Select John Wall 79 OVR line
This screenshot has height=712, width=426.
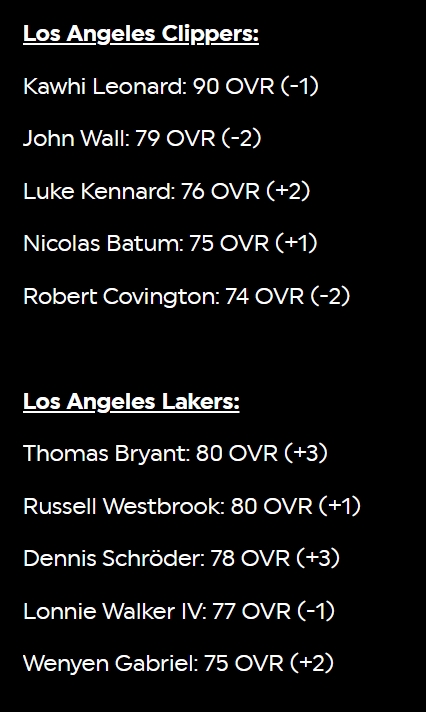click(142, 138)
